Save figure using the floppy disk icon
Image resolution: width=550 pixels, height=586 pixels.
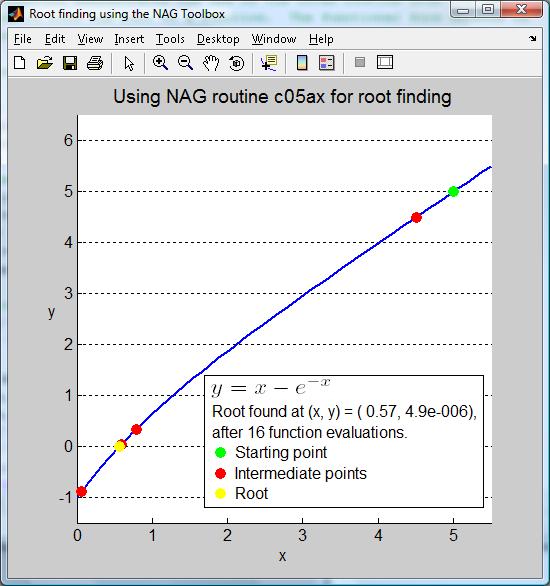pyautogui.click(x=70, y=63)
